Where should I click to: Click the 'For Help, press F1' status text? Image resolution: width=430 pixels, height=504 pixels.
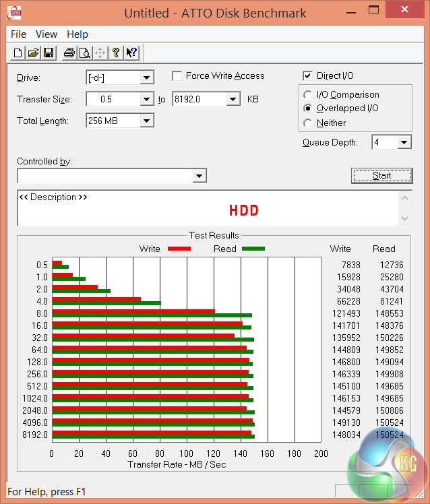pos(47,492)
